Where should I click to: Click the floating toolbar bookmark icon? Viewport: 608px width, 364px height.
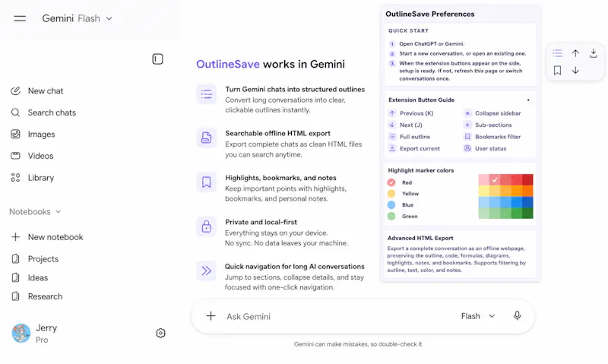557,70
